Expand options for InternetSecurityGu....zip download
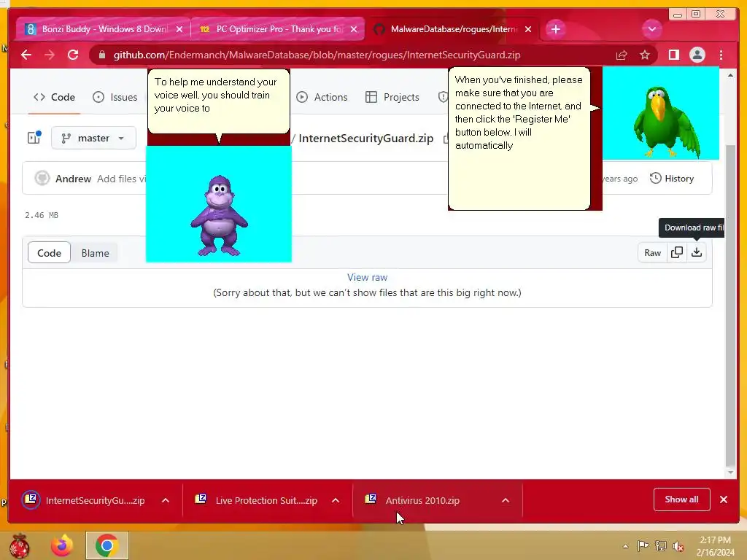This screenshot has width=747, height=560. [166, 500]
